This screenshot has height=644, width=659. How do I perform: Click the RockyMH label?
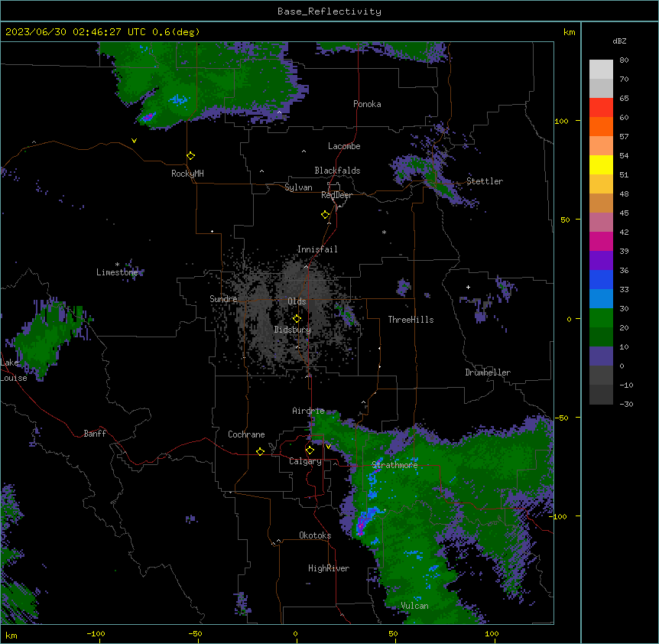pyautogui.click(x=187, y=174)
